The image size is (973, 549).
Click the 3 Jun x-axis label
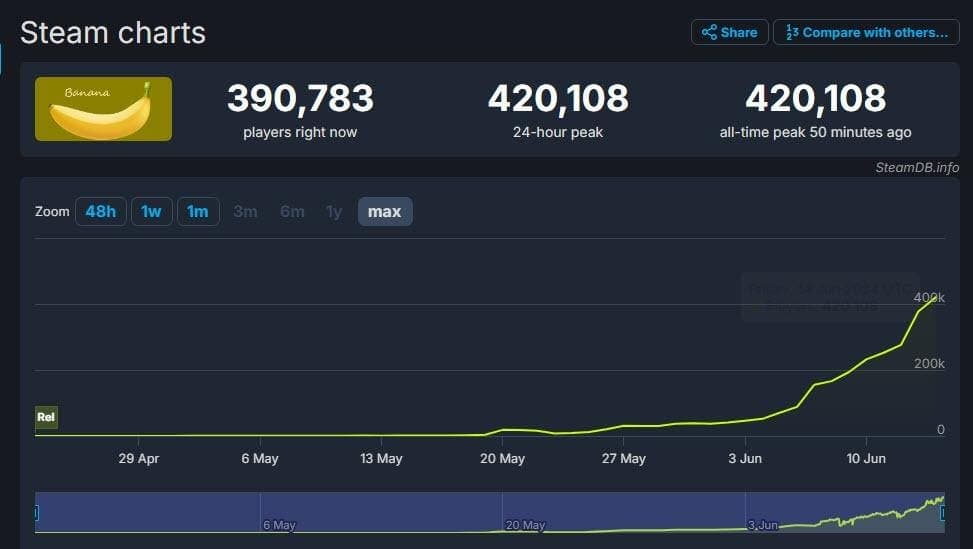(745, 458)
